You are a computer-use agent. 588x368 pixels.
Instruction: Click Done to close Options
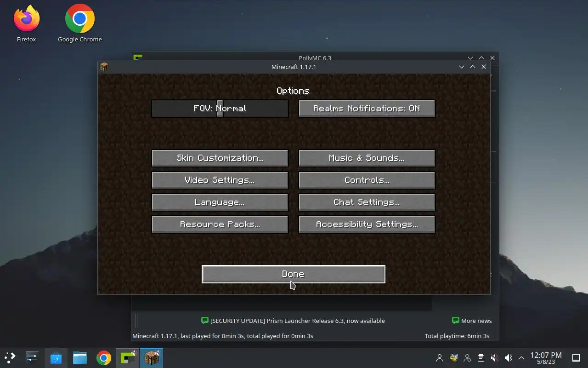(x=293, y=274)
